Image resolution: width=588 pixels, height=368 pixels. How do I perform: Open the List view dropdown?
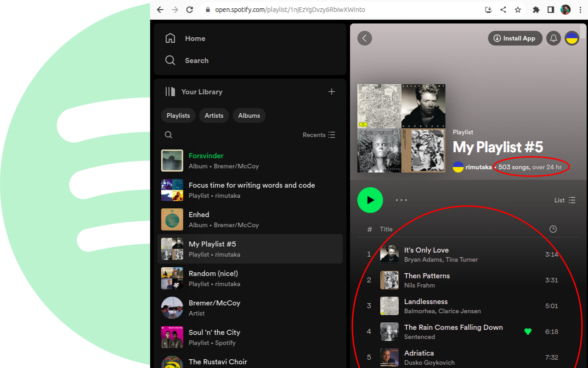(565, 200)
